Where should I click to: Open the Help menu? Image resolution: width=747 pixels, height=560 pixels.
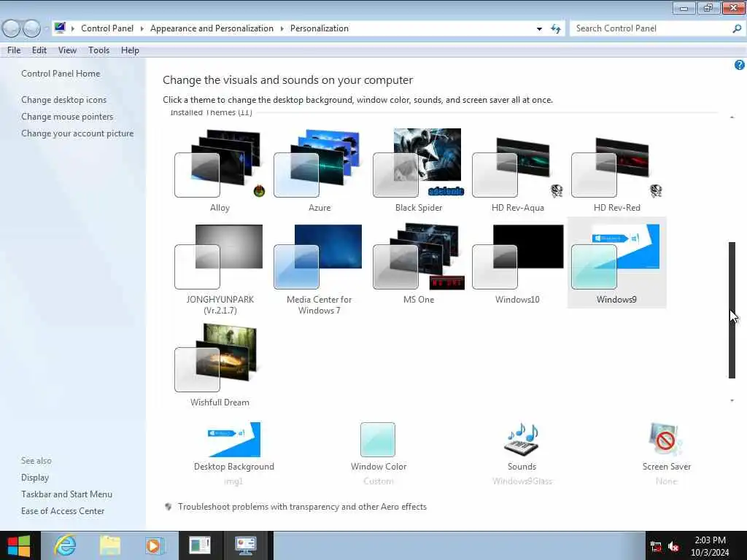click(x=130, y=50)
